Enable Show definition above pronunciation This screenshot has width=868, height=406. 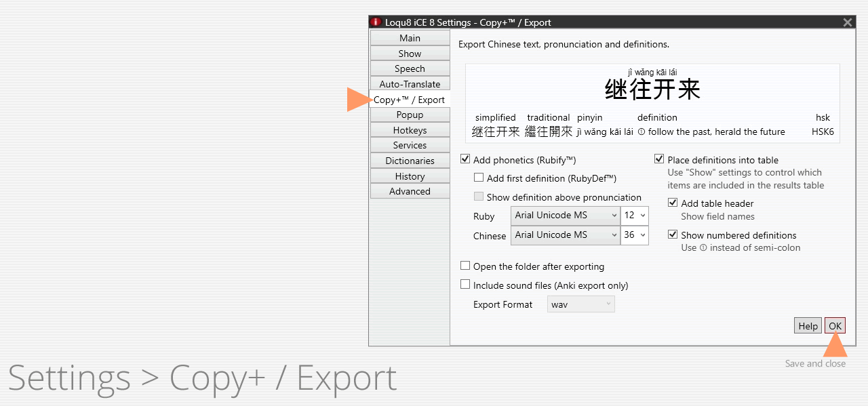click(x=479, y=197)
